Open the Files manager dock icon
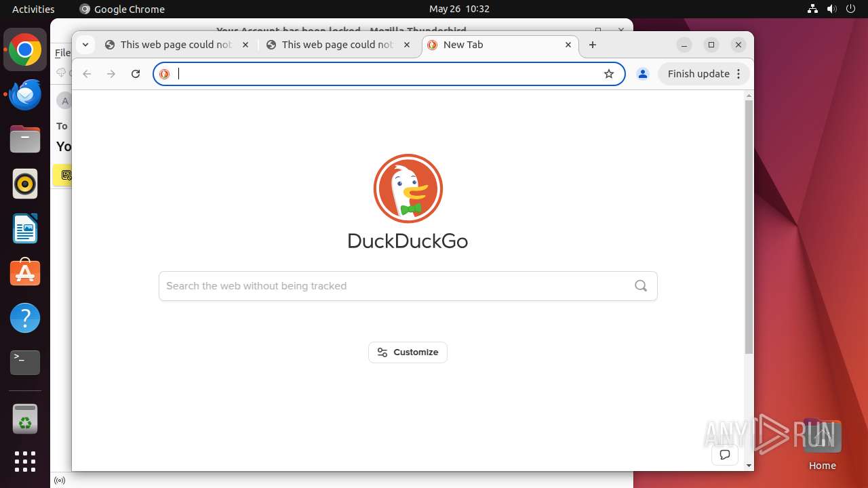This screenshot has width=868, height=488. (x=25, y=140)
